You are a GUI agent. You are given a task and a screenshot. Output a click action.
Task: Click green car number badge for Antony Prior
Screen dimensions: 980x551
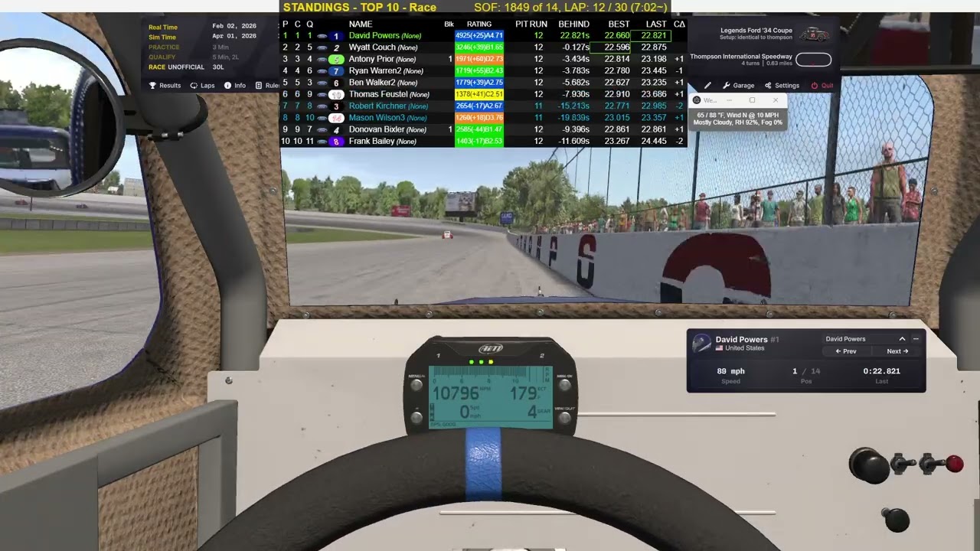pyautogui.click(x=335, y=59)
